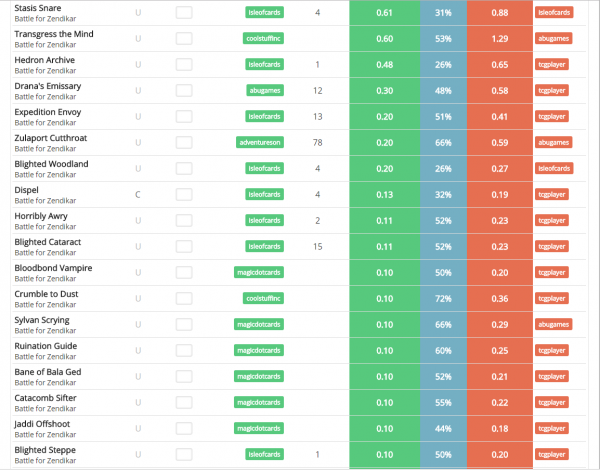Click green coolstuffinc badge for Transgress the Mind
This screenshot has width=600, height=470.
point(264,39)
